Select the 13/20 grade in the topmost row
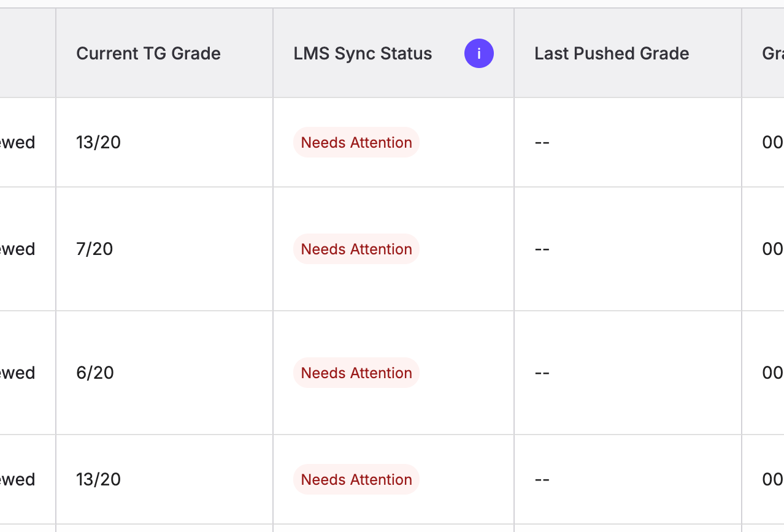 [98, 142]
